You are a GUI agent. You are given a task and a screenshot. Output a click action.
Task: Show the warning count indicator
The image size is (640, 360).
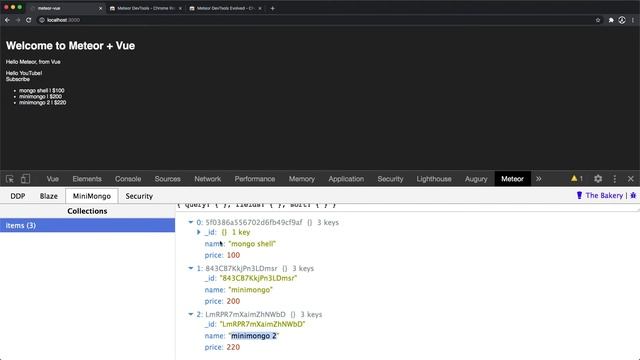577,179
